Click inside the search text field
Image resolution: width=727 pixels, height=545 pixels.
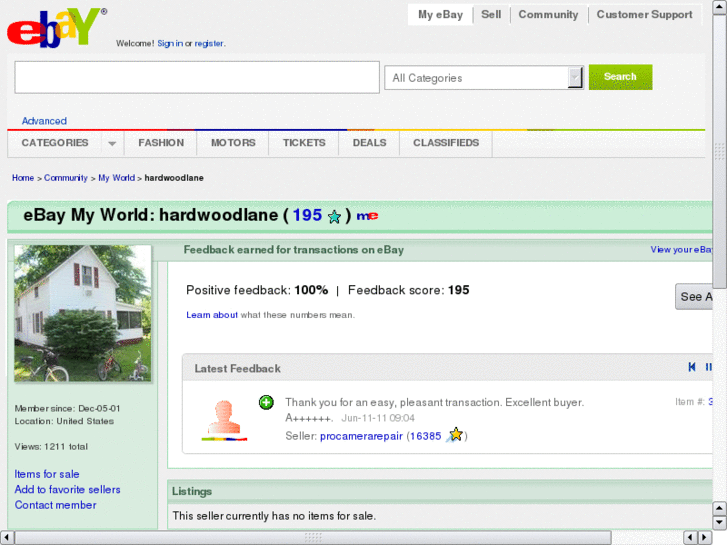tap(197, 78)
